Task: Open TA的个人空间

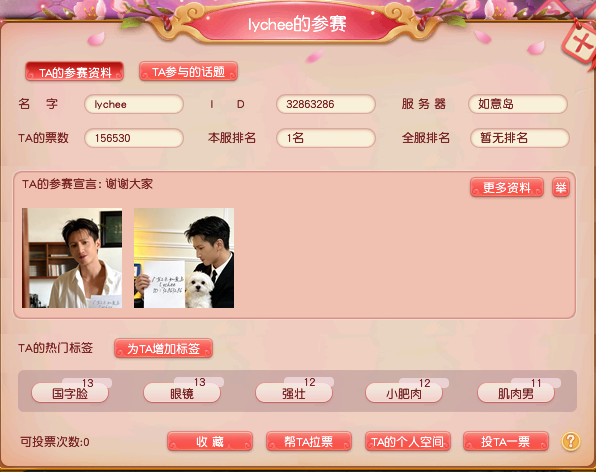Action: (407, 442)
